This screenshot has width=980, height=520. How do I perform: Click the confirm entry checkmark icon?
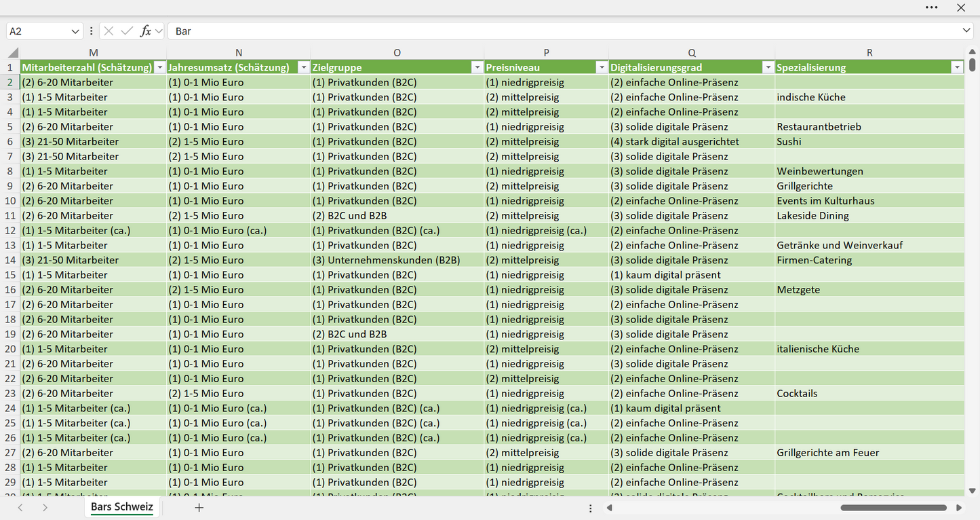point(127,31)
